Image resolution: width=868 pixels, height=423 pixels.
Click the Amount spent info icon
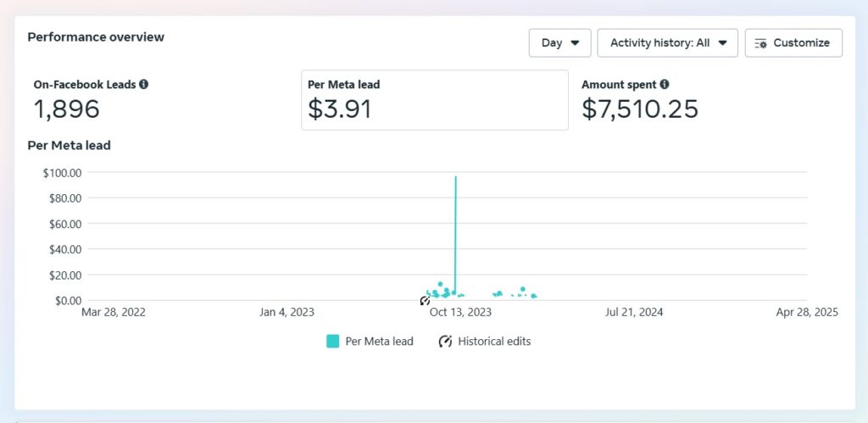[x=665, y=84]
